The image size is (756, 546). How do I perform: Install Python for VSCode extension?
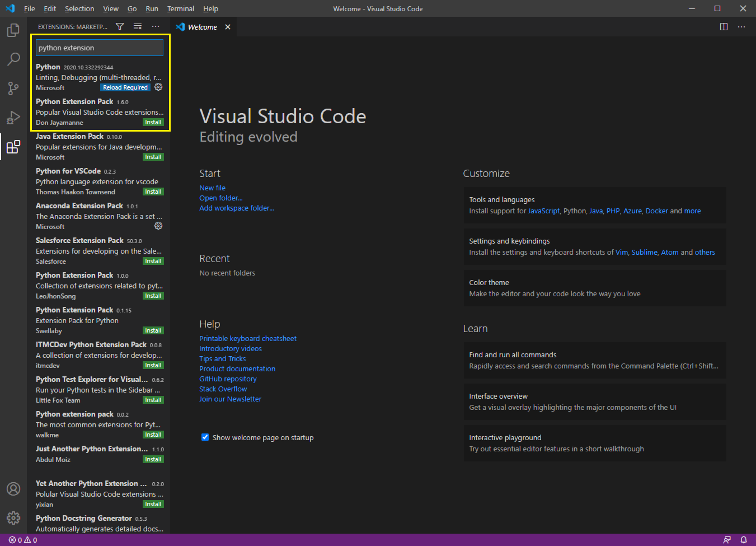[x=153, y=192]
